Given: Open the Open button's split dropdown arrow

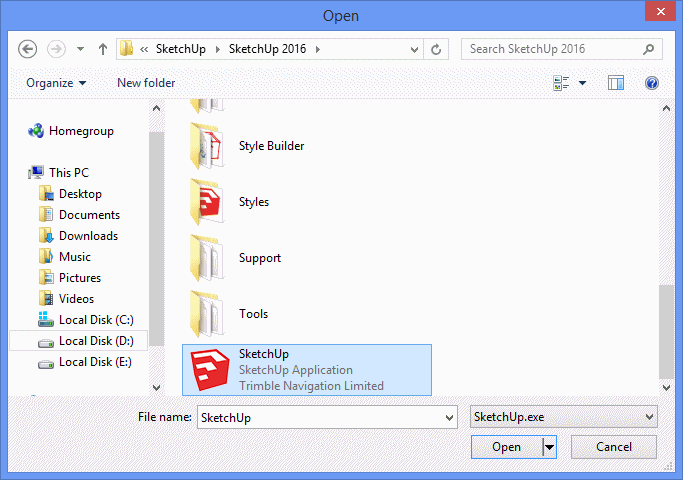Looking at the screenshot, I should click(550, 447).
